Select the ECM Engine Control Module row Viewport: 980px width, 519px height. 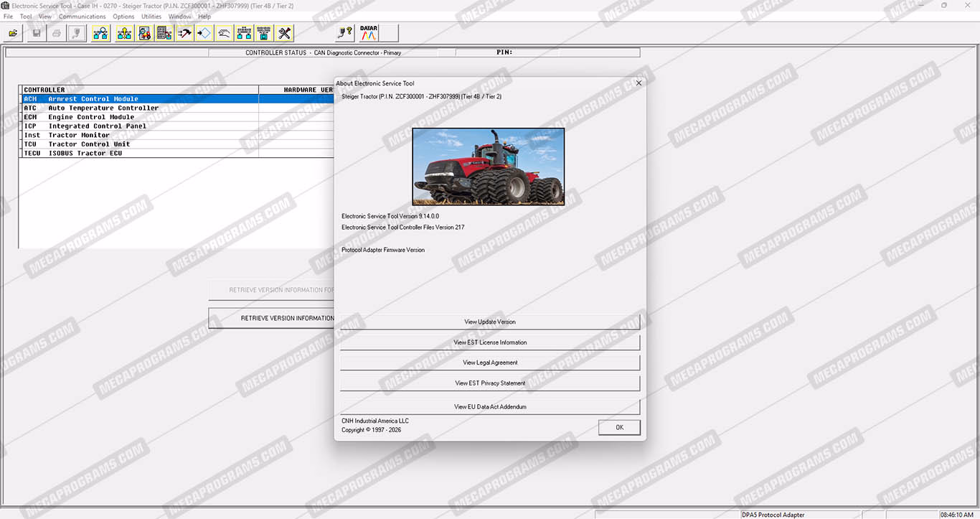177,117
